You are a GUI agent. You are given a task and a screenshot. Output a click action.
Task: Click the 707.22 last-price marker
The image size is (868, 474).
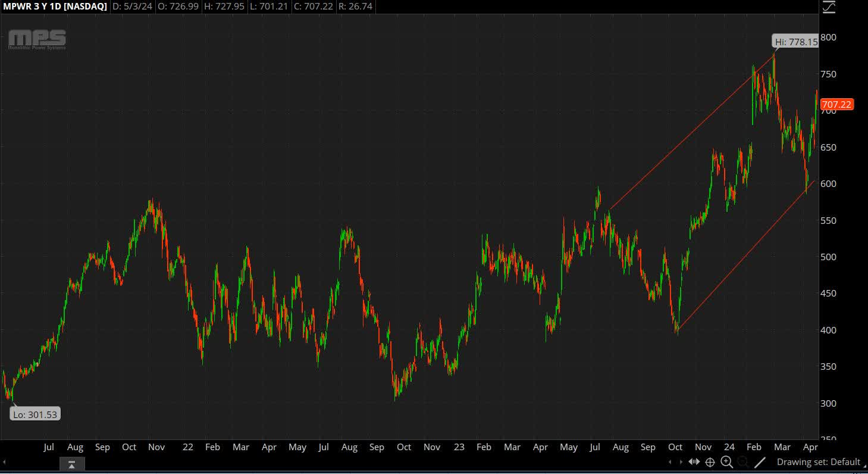pyautogui.click(x=838, y=104)
